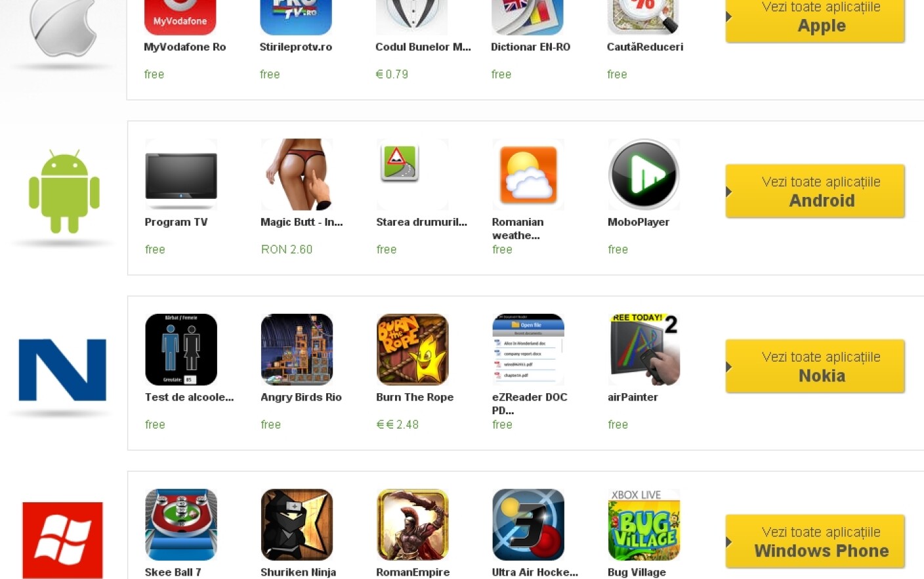Image resolution: width=924 pixels, height=579 pixels.
Task: Click the Nokia N logo
Action: pyautogui.click(x=62, y=370)
